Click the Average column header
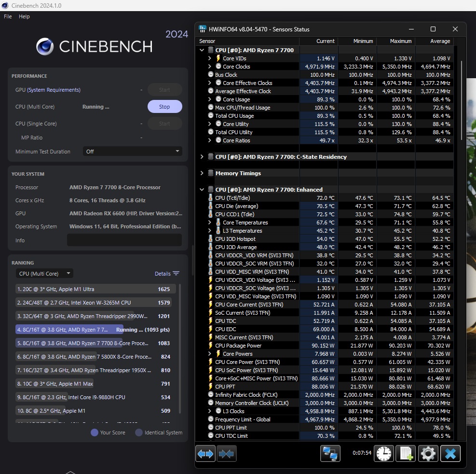The width and height of the screenshot is (476, 474). [435, 41]
